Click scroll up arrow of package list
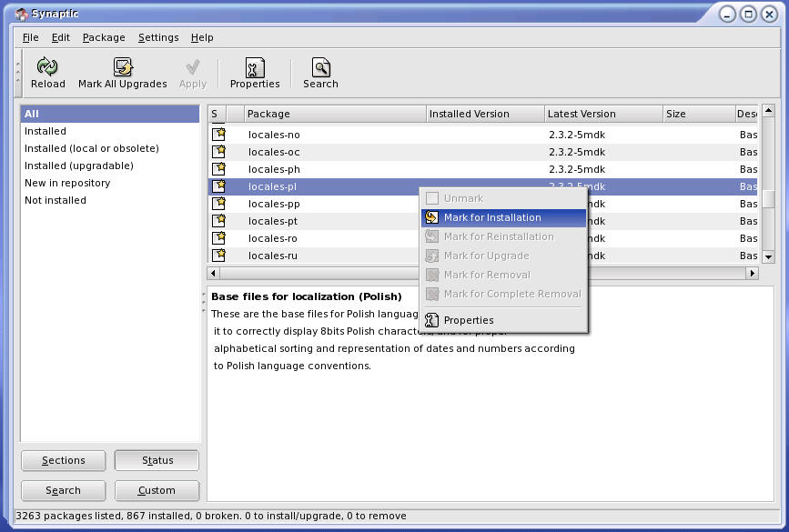789x532 pixels. 768,111
